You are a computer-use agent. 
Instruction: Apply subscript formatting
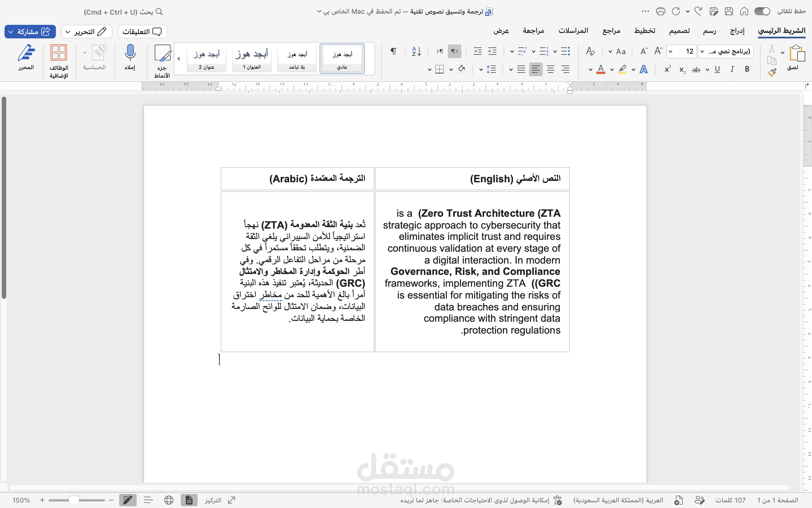tap(682, 69)
